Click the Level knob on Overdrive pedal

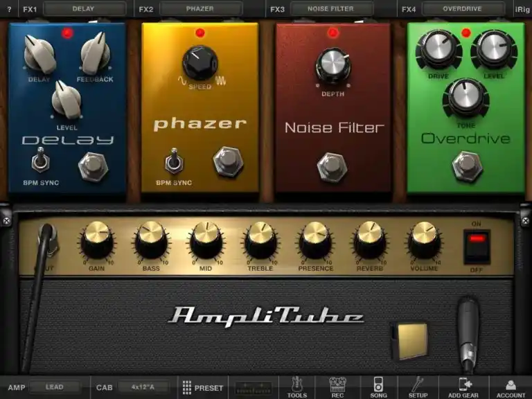(494, 49)
